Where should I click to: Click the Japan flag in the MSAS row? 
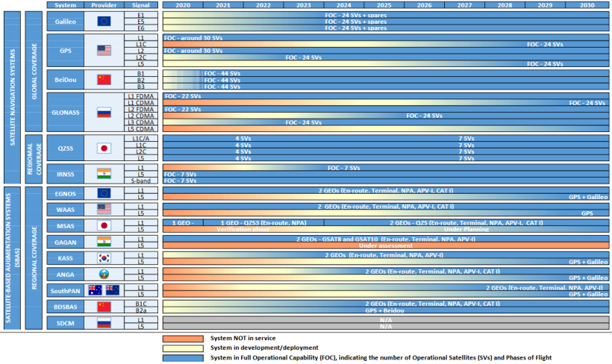coord(104,225)
